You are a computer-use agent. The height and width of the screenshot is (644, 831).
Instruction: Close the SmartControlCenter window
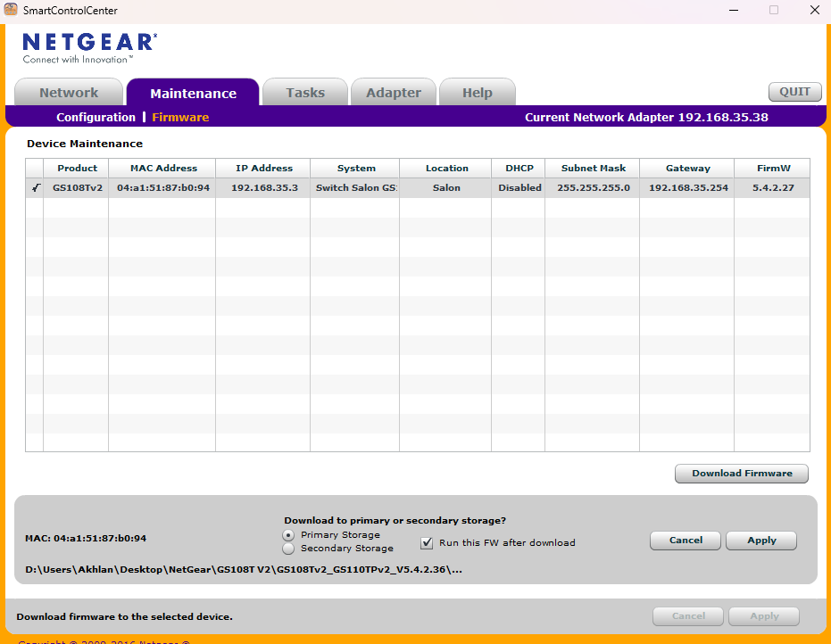click(815, 10)
